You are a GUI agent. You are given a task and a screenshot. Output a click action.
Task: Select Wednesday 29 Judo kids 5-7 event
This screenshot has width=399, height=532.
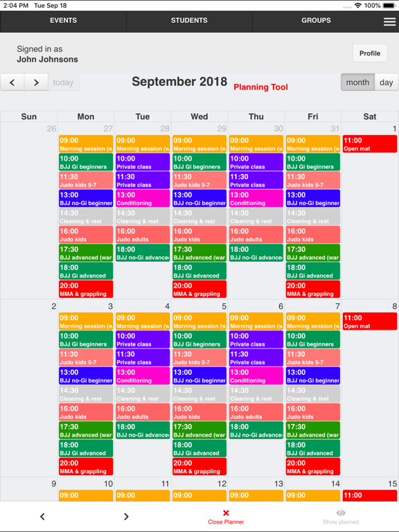pyautogui.click(x=199, y=181)
